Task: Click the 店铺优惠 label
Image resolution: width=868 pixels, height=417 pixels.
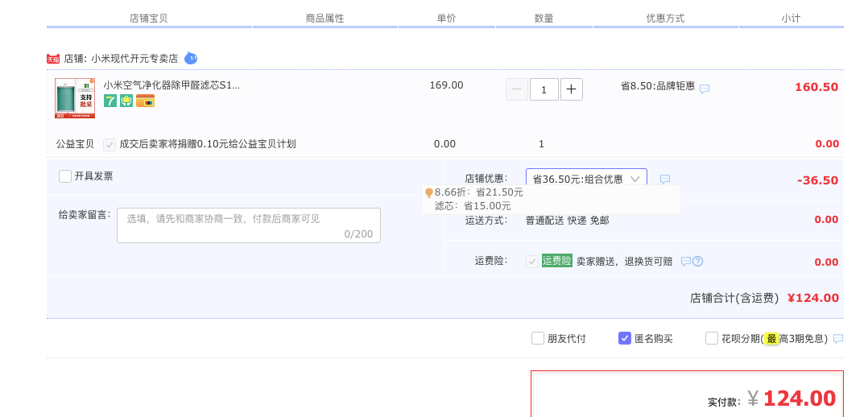Action: click(486, 179)
